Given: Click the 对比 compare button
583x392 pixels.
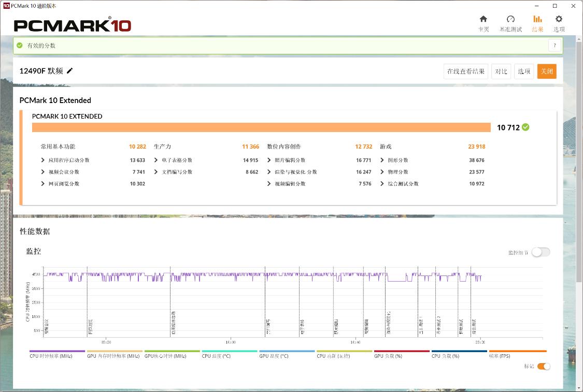Looking at the screenshot, I should coord(501,71).
